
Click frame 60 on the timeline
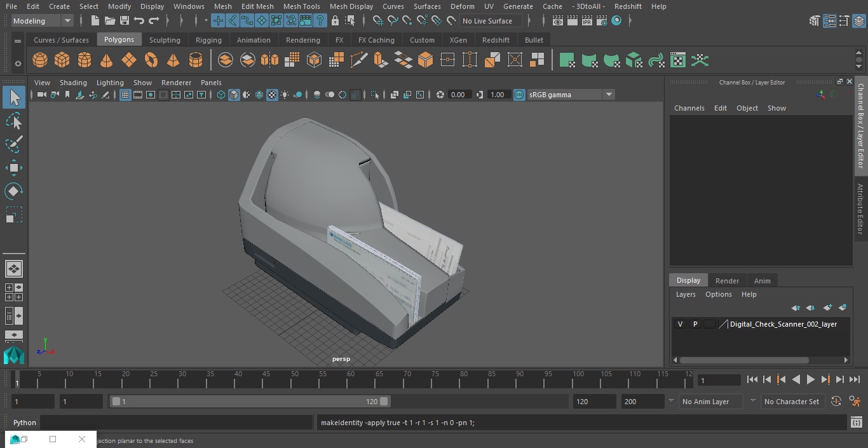coord(351,379)
